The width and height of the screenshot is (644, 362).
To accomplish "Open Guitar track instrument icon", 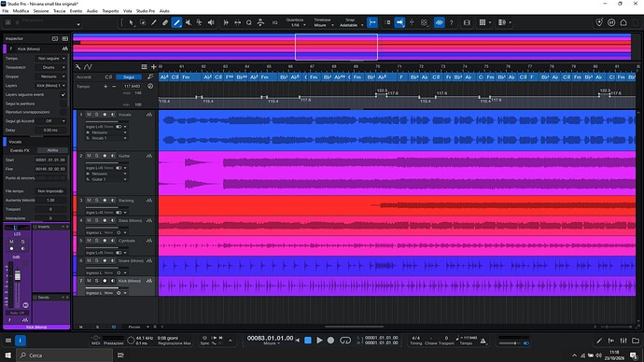I will pyautogui.click(x=149, y=156).
